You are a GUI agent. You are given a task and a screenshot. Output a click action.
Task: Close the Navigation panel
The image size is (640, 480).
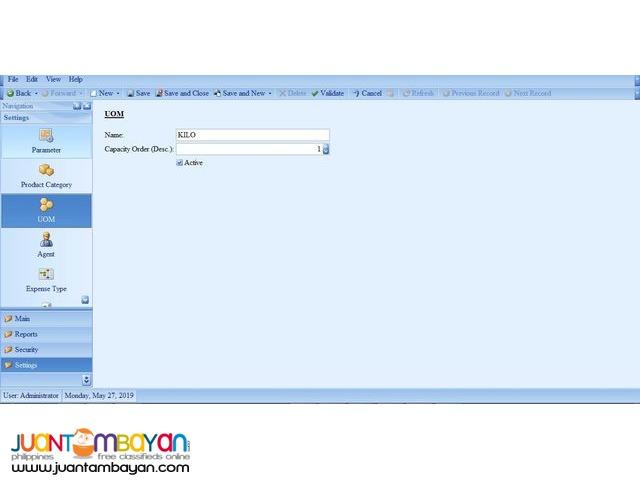(87, 106)
